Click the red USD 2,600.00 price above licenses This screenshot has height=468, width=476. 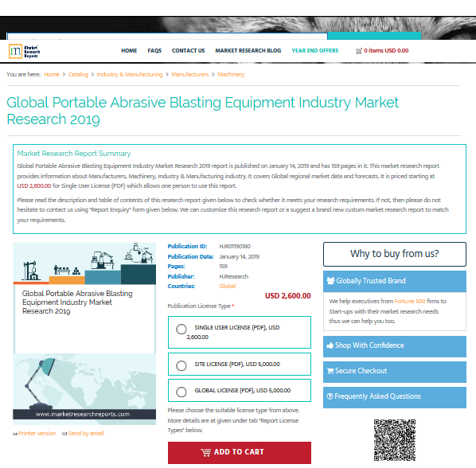[288, 296]
